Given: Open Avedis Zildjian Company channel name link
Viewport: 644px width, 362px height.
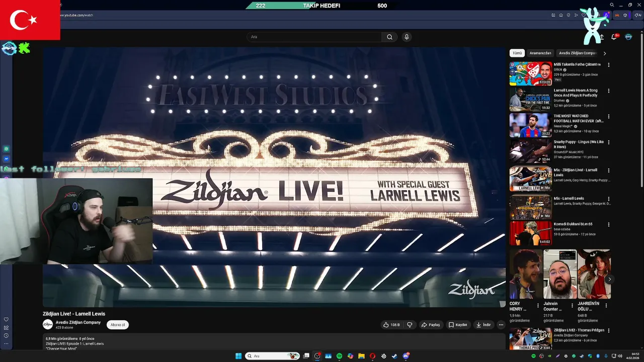Looking at the screenshot, I should (78, 322).
